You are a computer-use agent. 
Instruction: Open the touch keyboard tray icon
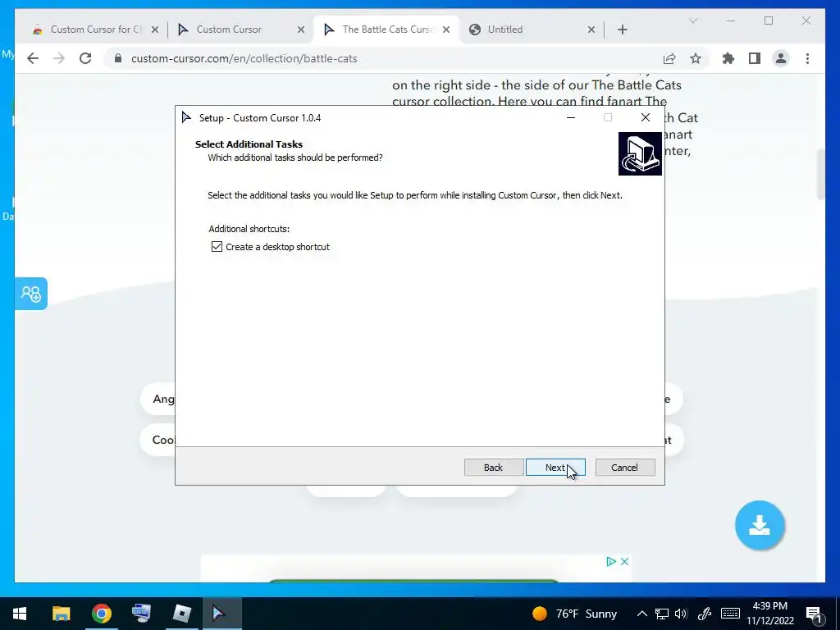click(730, 614)
